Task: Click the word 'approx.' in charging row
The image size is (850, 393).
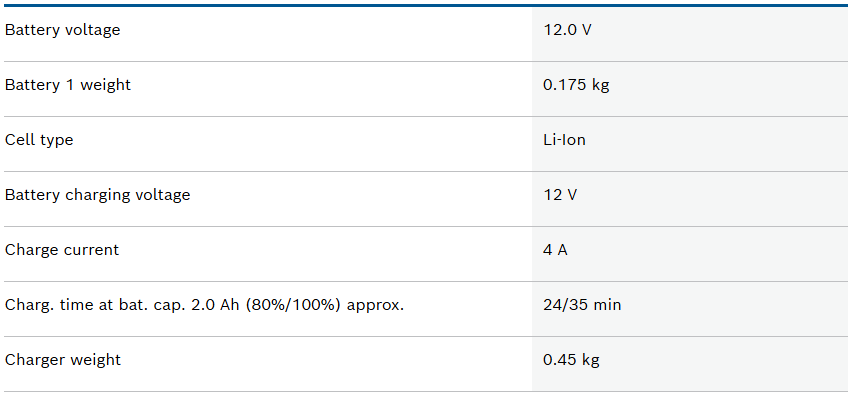Action: click(x=376, y=306)
